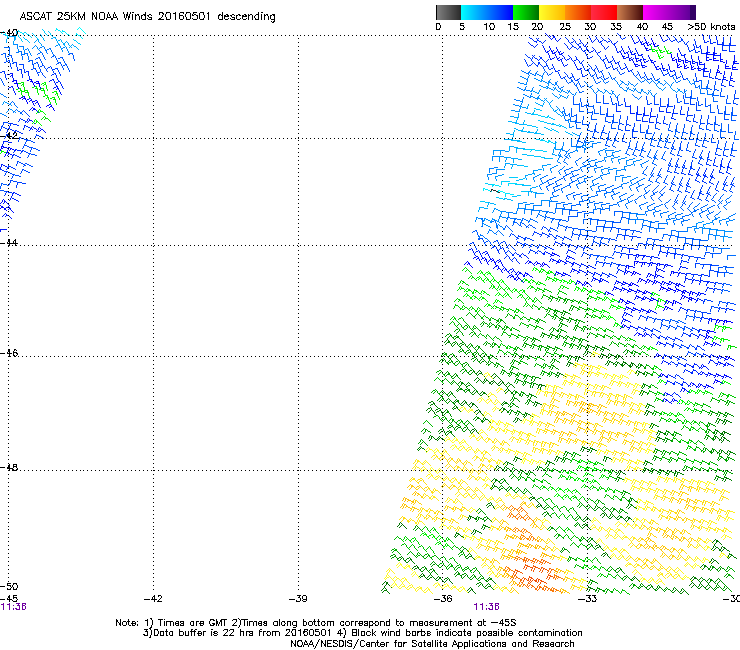This screenshot has height=650, width=740.
Task: Click the -44 latitude label on left axis
Action: pos(9,243)
